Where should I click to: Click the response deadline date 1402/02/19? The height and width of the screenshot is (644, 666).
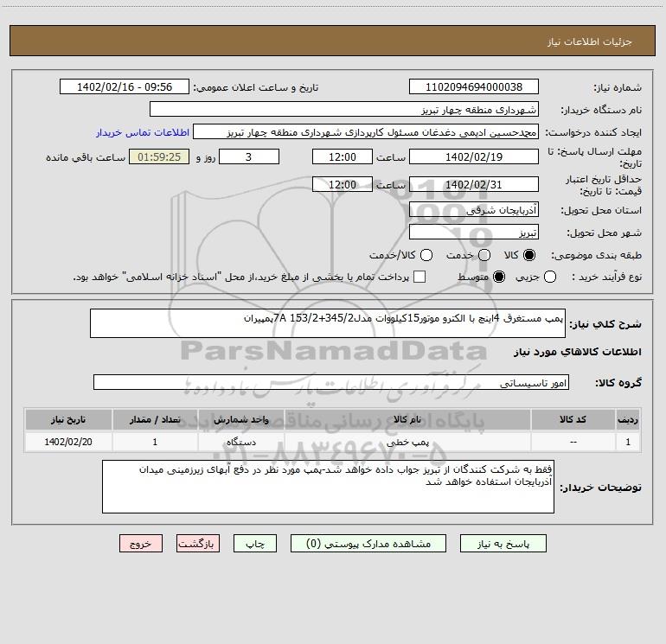click(x=474, y=156)
